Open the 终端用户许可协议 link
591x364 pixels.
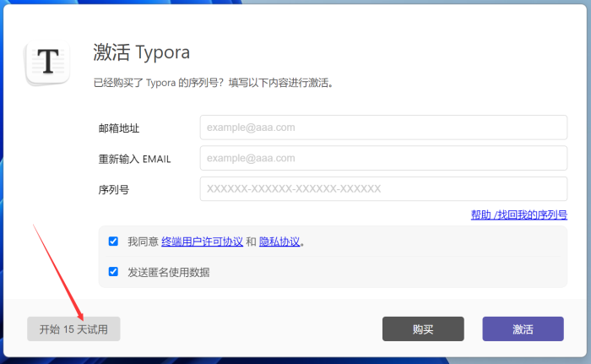point(202,242)
